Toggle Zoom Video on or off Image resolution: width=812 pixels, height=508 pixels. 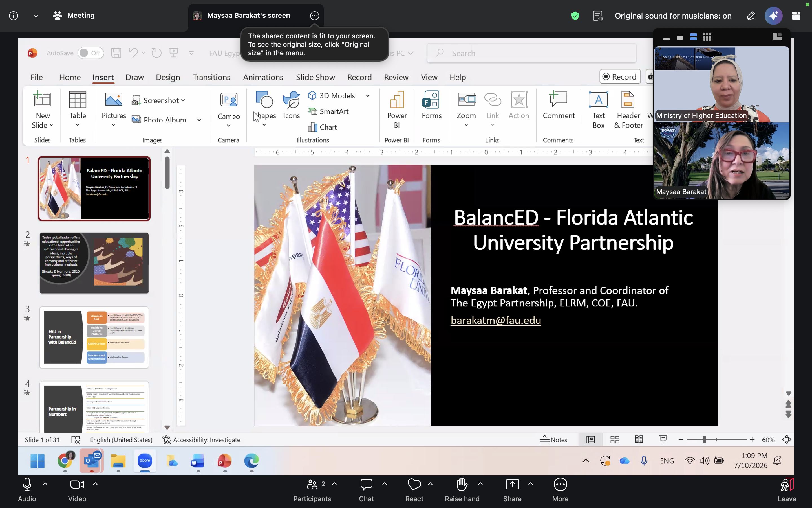coord(77,490)
